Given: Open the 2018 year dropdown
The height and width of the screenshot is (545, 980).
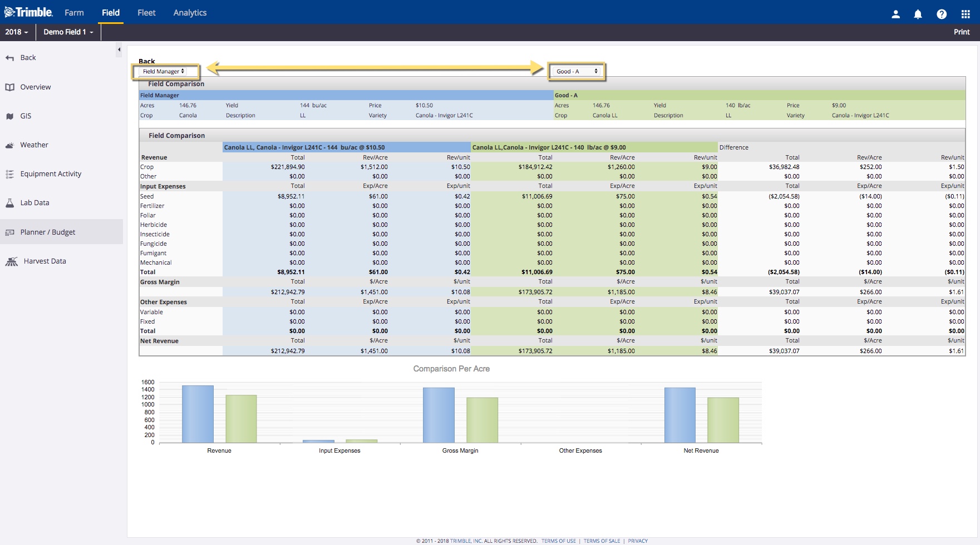Looking at the screenshot, I should [17, 32].
